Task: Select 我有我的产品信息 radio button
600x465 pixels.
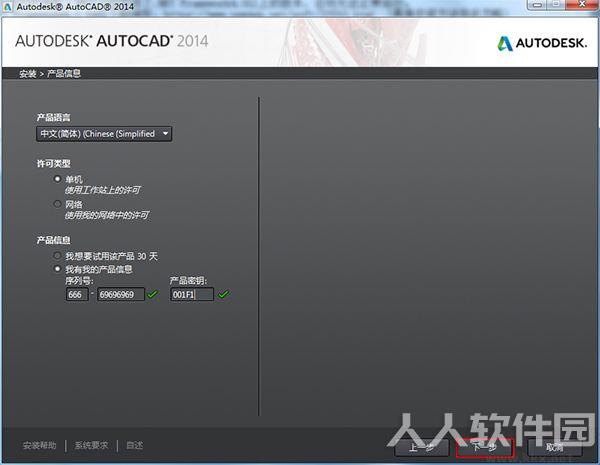Action: coord(57,269)
